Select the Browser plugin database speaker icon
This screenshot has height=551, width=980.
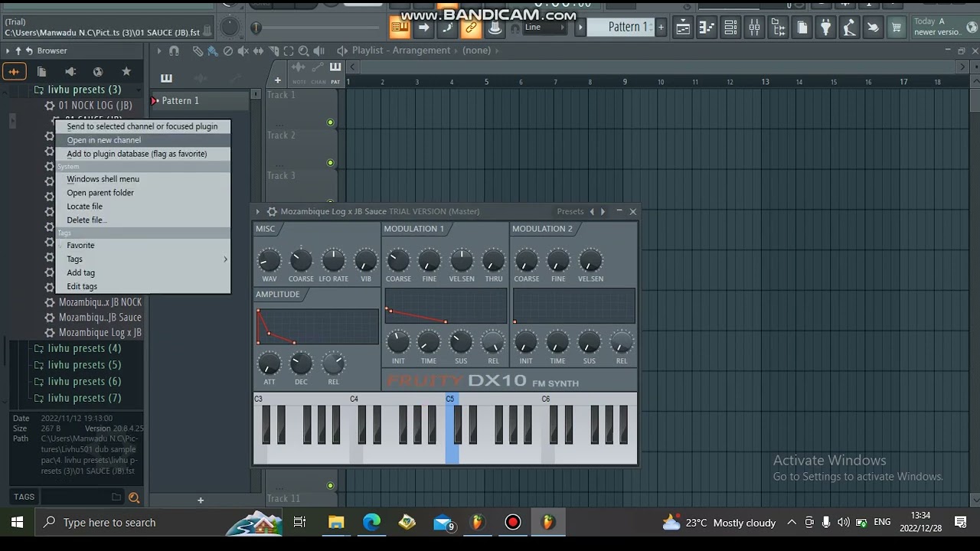[70, 71]
